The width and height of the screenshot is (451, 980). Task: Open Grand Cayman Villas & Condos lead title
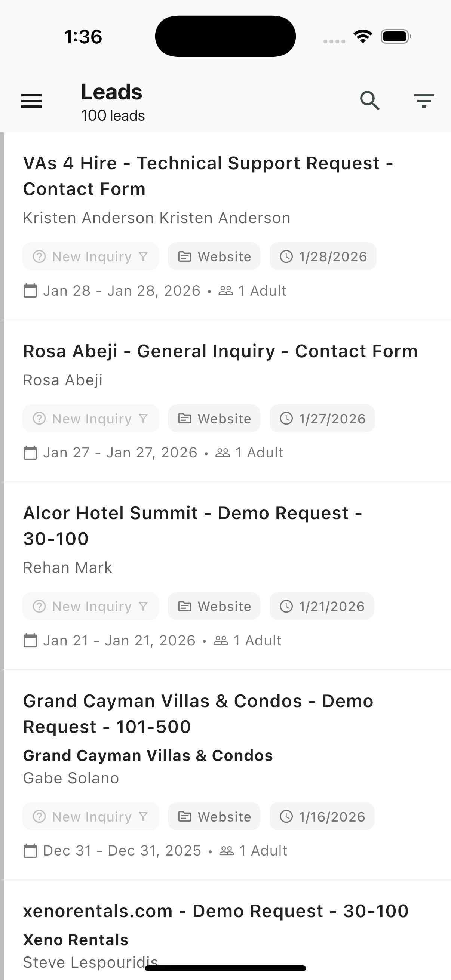coord(198,714)
